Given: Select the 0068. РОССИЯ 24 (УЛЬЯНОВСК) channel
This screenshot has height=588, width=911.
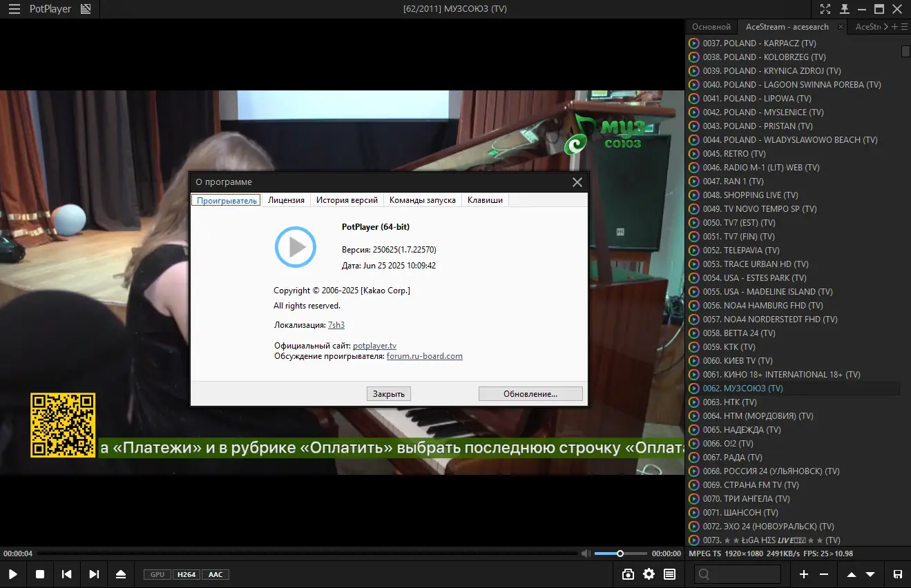Looking at the screenshot, I should (794, 471).
